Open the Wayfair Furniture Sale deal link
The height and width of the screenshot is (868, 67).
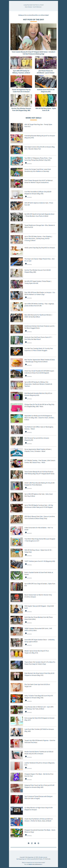(x=39, y=506)
